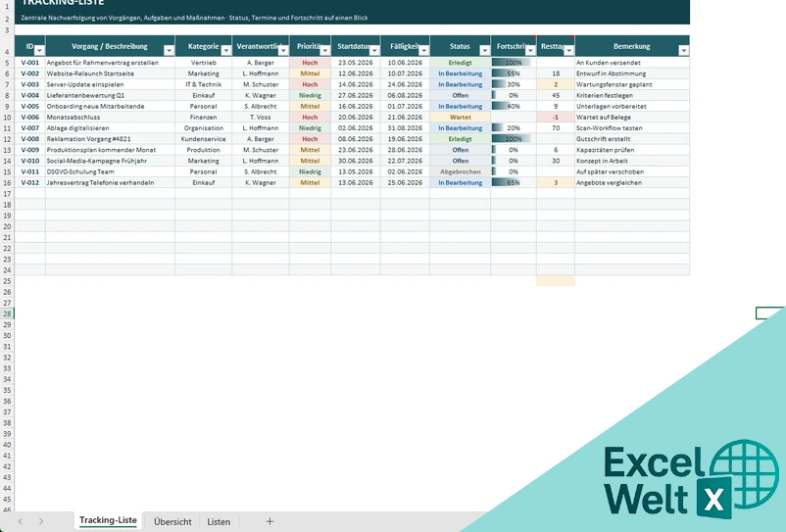Click the previous sheet navigation arrow
Screen dimensions: 786x532
pos(20,521)
